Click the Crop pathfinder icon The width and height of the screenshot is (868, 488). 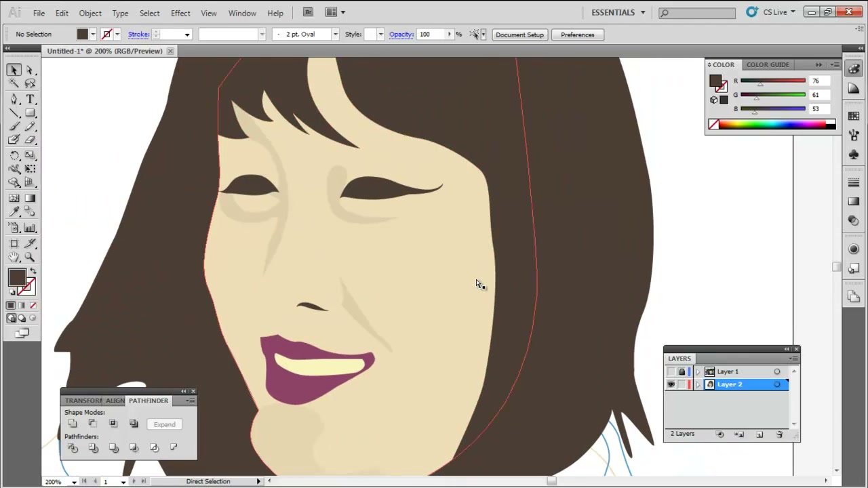pyautogui.click(x=134, y=447)
